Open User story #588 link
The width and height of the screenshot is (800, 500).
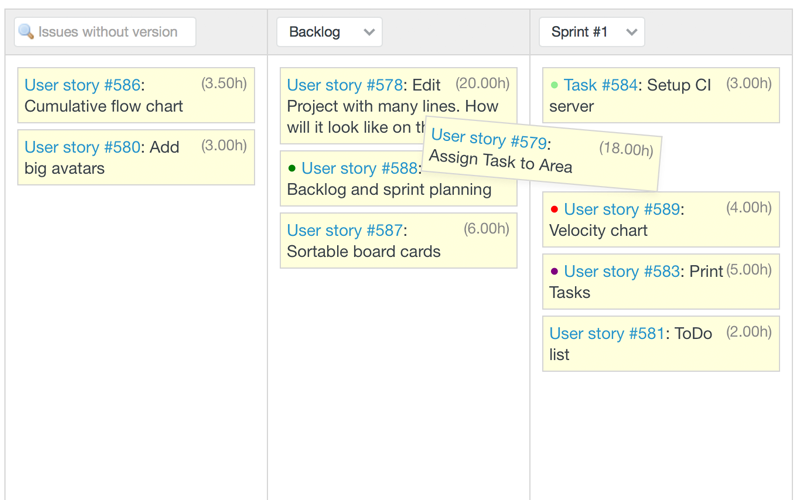click(359, 168)
